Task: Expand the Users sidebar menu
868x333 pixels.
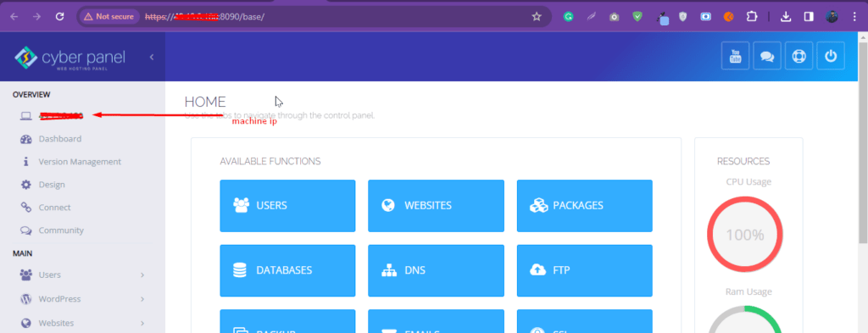Action: coord(82,275)
